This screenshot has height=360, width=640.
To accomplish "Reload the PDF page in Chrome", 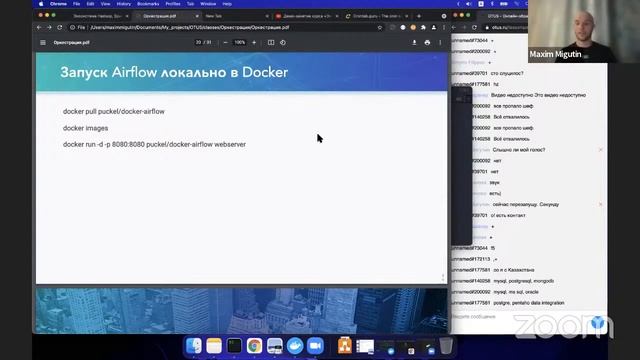I will (60, 27).
